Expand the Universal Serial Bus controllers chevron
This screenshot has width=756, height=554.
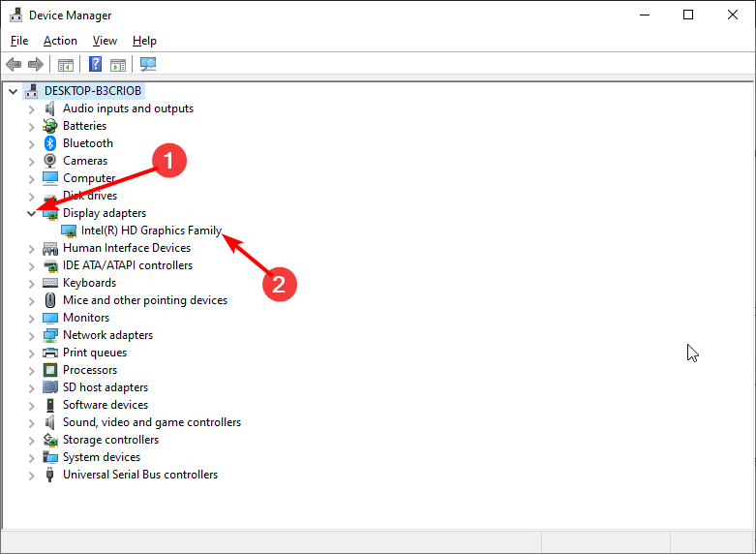(31, 475)
